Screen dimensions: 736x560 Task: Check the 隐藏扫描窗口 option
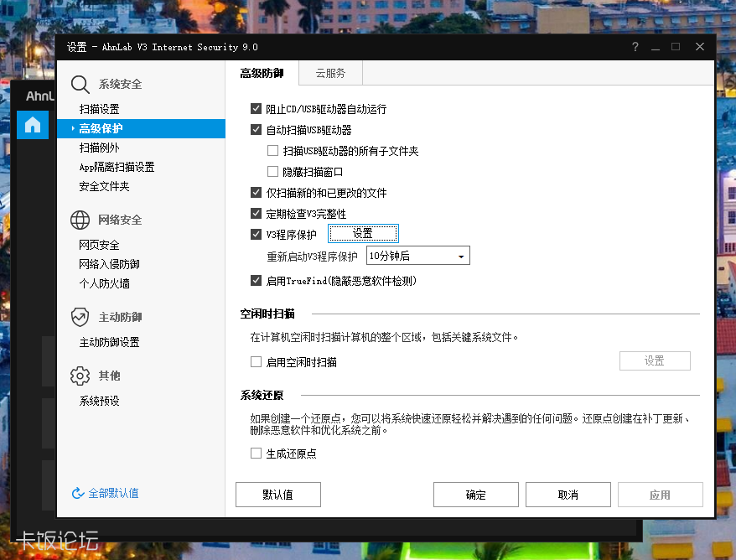coord(273,171)
